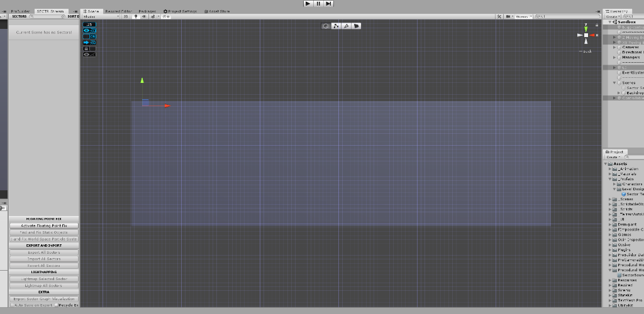Pause the game with the Pause button
This screenshot has width=644, height=314.
pos(318,4)
